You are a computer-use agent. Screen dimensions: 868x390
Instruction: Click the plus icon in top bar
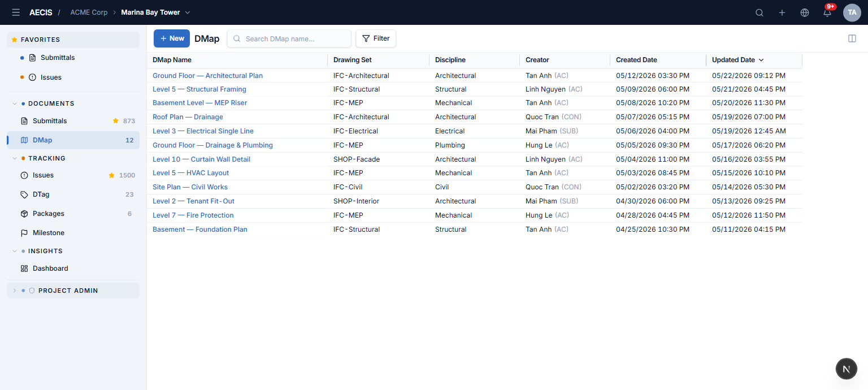click(782, 12)
